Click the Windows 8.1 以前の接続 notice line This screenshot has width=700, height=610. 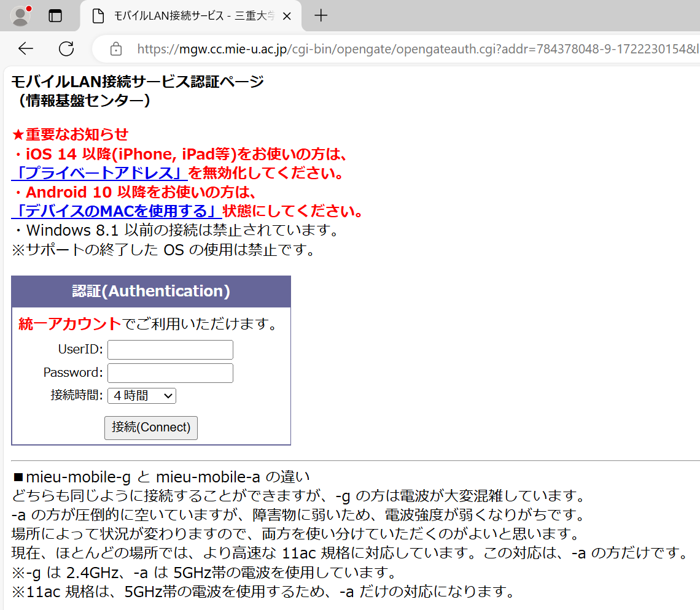(x=177, y=230)
